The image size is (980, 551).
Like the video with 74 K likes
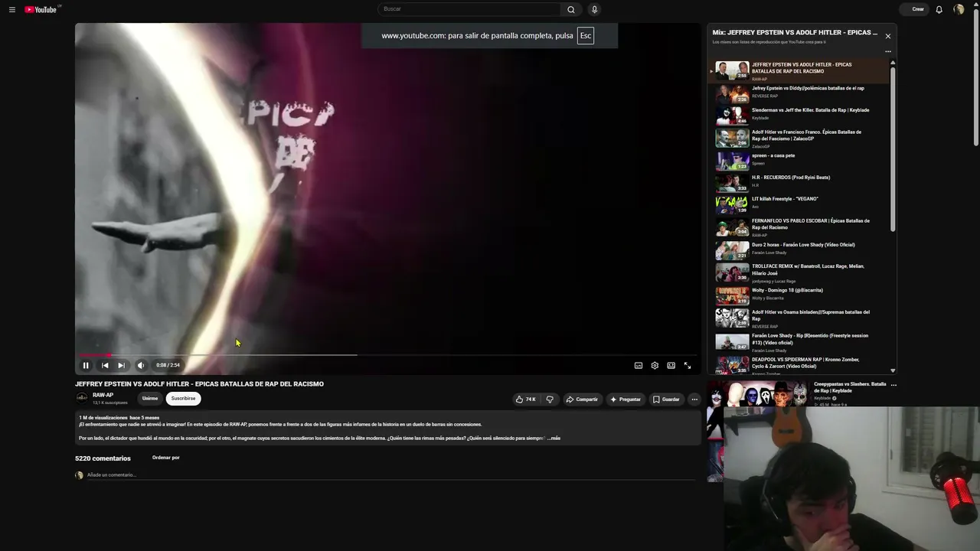click(x=525, y=399)
